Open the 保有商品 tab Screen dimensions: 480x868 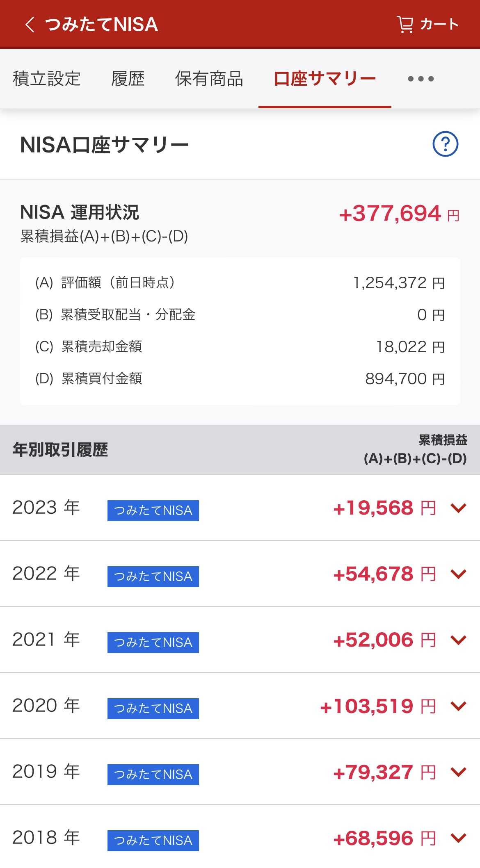tap(209, 79)
